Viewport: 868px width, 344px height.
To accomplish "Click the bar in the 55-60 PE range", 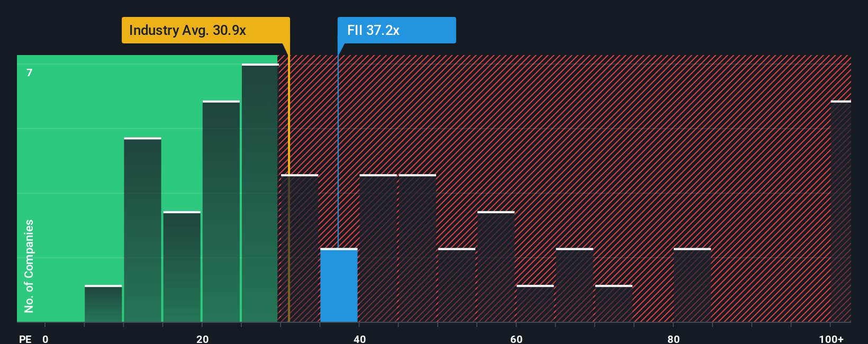I will (x=496, y=267).
